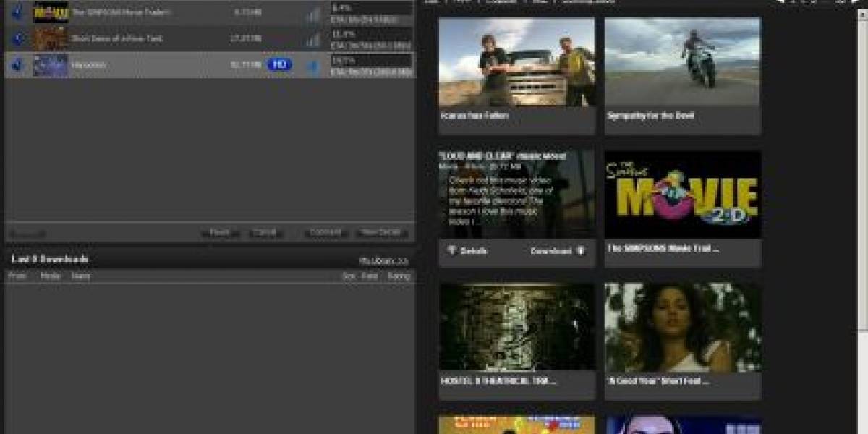Viewport: 868px width, 434px height.
Task: Click the Details link on the LOUD AND CLEAR card
Action: click(474, 251)
